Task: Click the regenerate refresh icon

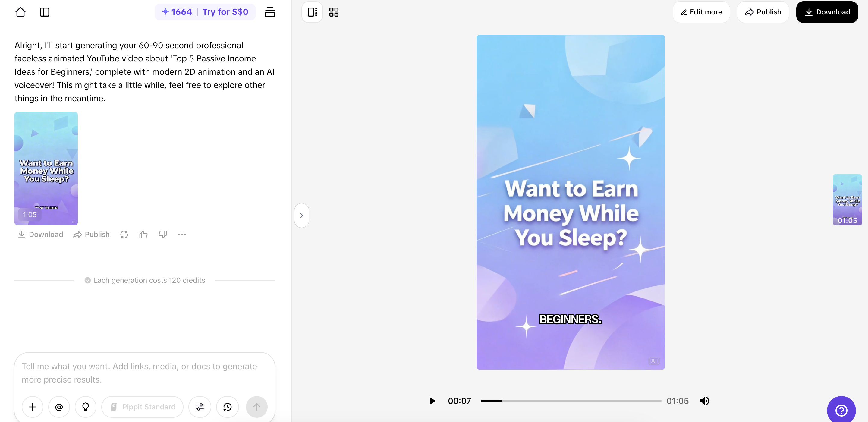Action: pos(124,235)
